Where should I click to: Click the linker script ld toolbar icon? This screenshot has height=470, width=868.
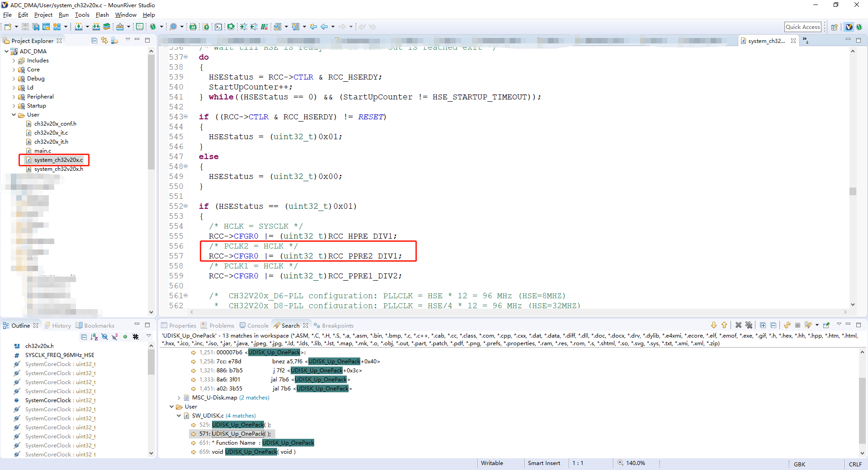(x=193, y=27)
